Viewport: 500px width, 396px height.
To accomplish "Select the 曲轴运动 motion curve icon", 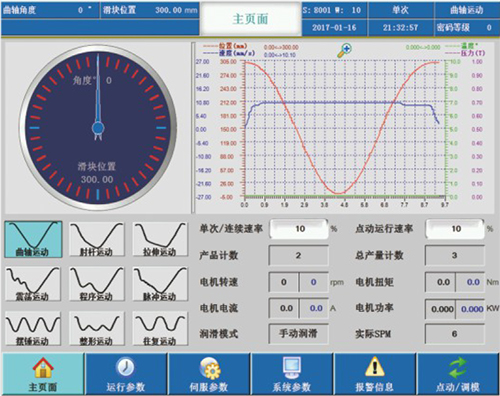I will (x=33, y=239).
